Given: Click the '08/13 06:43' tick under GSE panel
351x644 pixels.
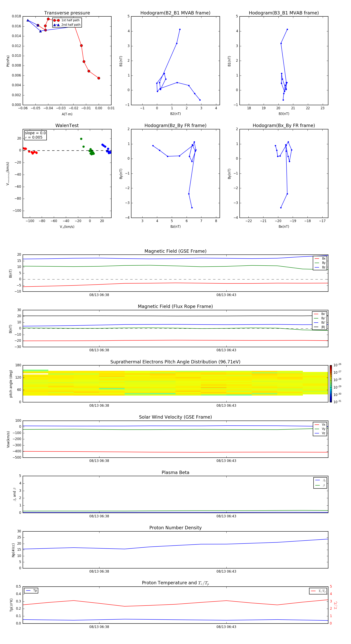Looking at the screenshot, I should (x=226, y=295).
